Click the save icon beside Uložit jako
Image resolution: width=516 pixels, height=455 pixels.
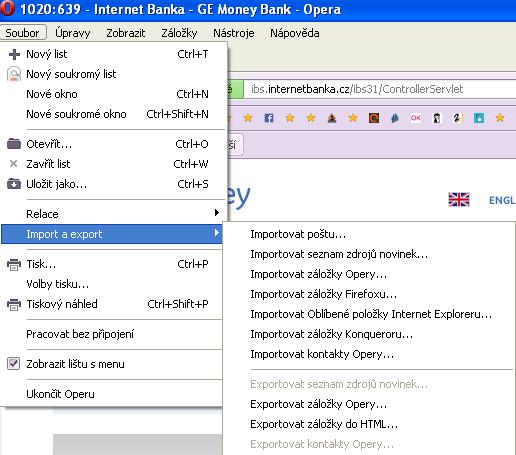click(14, 184)
